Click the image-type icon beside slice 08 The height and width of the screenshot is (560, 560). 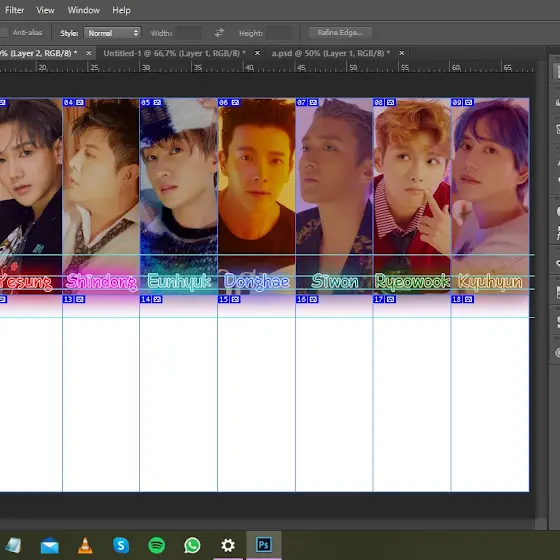391,102
